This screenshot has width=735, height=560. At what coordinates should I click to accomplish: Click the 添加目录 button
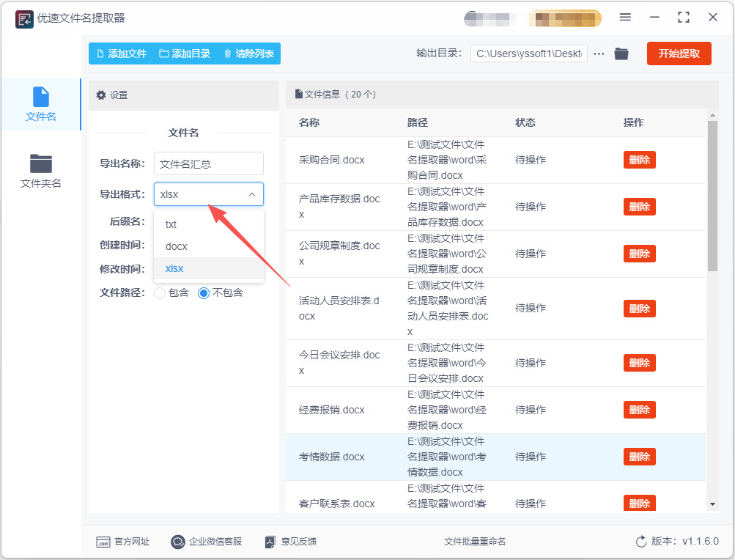point(185,54)
